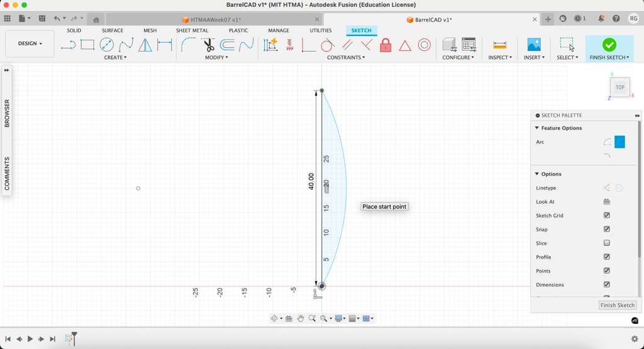
Task: Select the Fit Point Spline tool
Action: pos(126,45)
